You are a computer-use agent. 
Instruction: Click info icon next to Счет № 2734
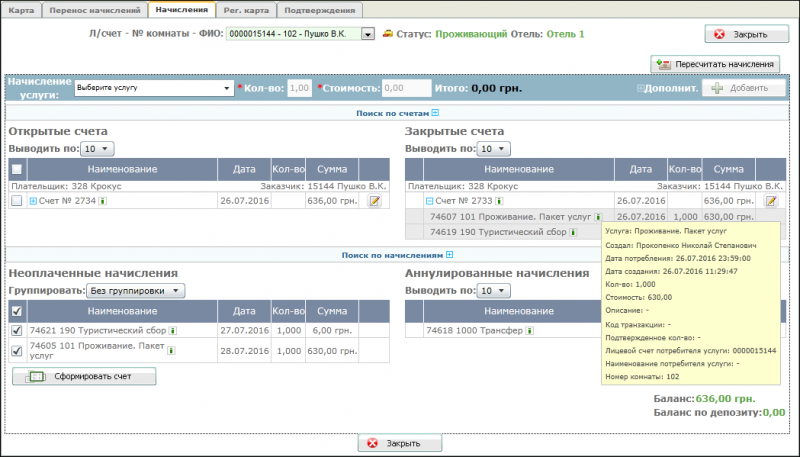pyautogui.click(x=103, y=201)
